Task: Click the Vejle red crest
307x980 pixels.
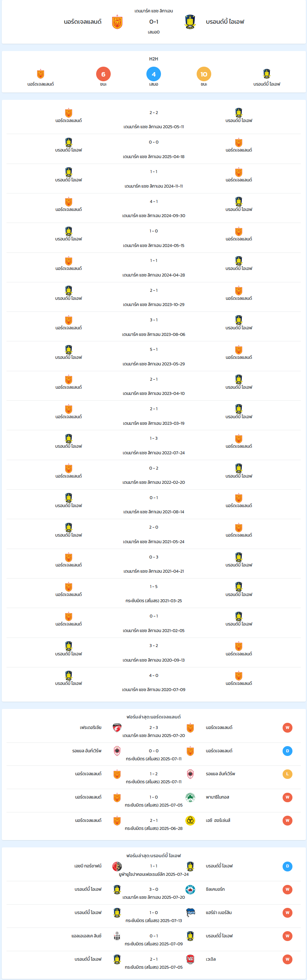Action: [x=190, y=960]
